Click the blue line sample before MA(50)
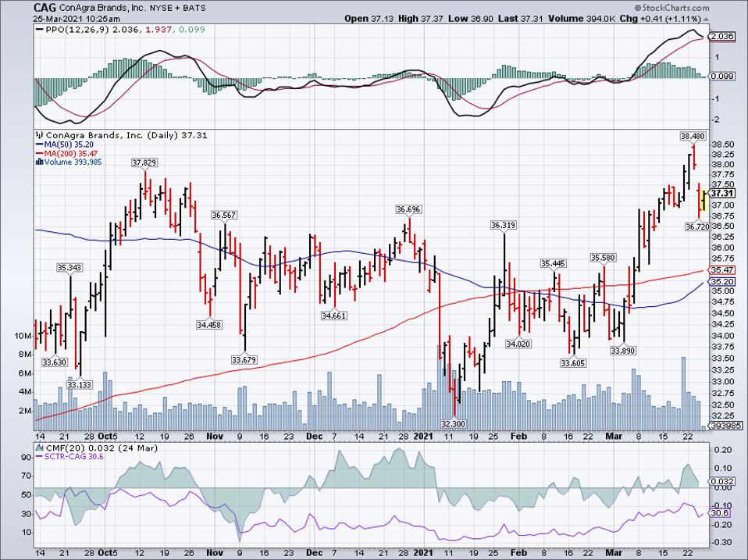The width and height of the screenshot is (748, 560). click(40, 144)
